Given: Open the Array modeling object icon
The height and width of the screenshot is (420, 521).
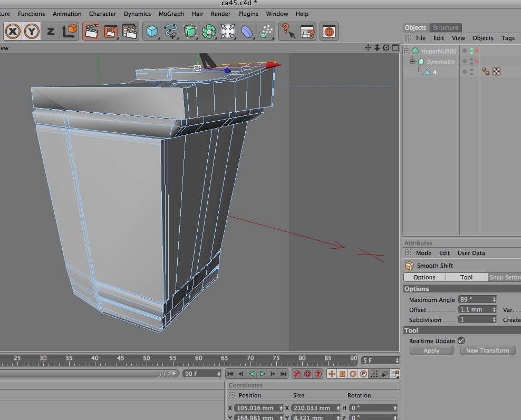Looking at the screenshot, I should [x=209, y=32].
